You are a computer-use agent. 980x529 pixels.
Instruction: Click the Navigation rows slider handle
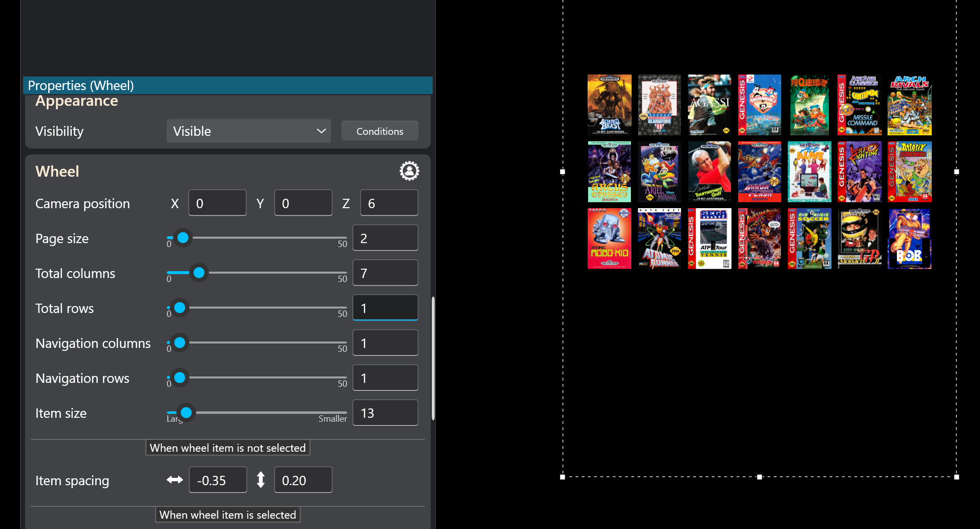[x=180, y=377]
